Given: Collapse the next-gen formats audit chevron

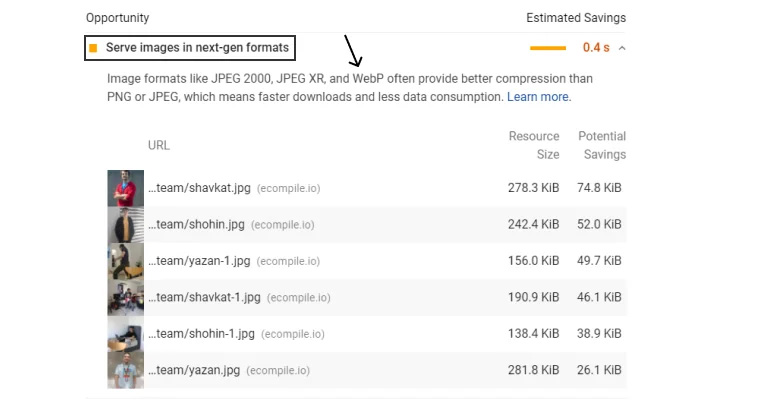Looking at the screenshot, I should [622, 48].
